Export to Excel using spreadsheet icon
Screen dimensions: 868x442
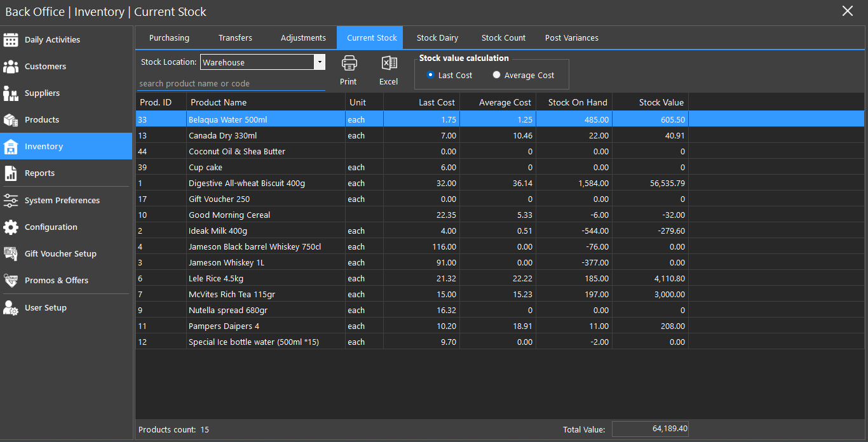tap(389, 64)
